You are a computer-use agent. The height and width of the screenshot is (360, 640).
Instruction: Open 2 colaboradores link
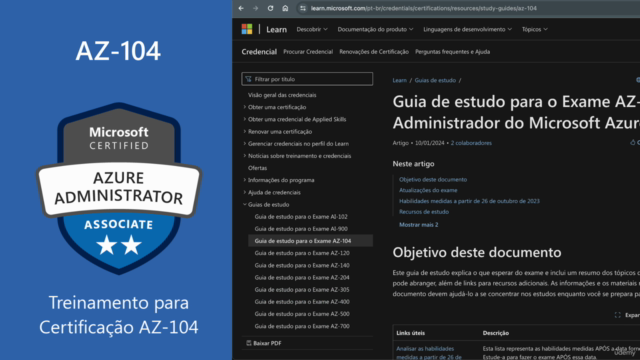471,143
